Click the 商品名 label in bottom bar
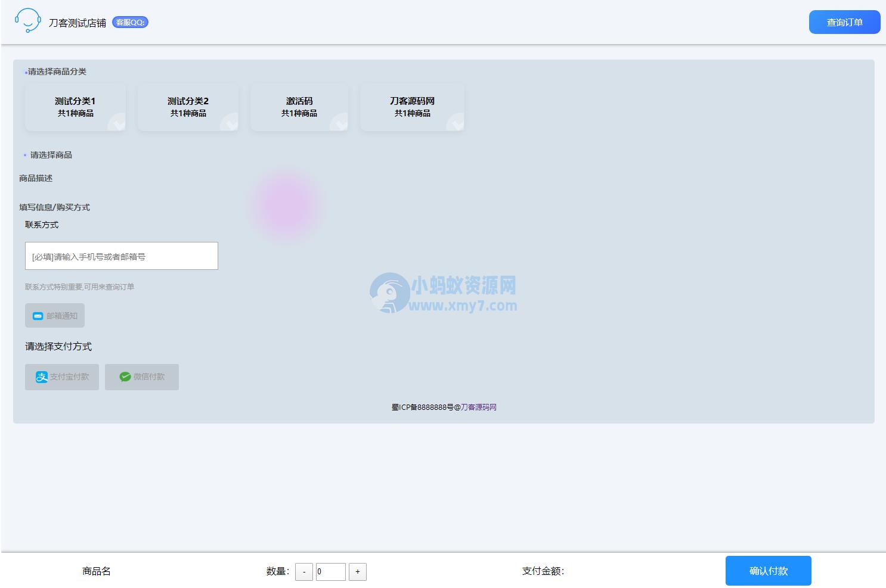Image resolution: width=886 pixels, height=588 pixels. point(97,571)
